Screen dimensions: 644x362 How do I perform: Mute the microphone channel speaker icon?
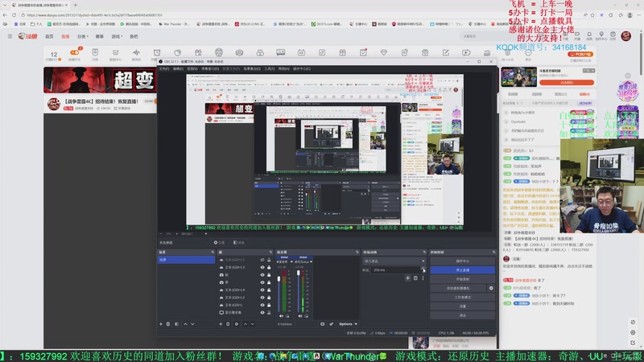tap(300, 316)
